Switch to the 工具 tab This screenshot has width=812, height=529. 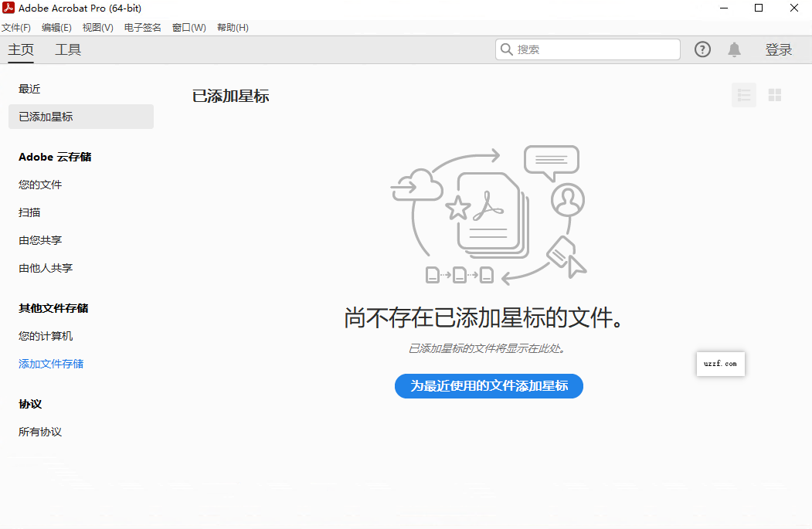click(x=68, y=50)
